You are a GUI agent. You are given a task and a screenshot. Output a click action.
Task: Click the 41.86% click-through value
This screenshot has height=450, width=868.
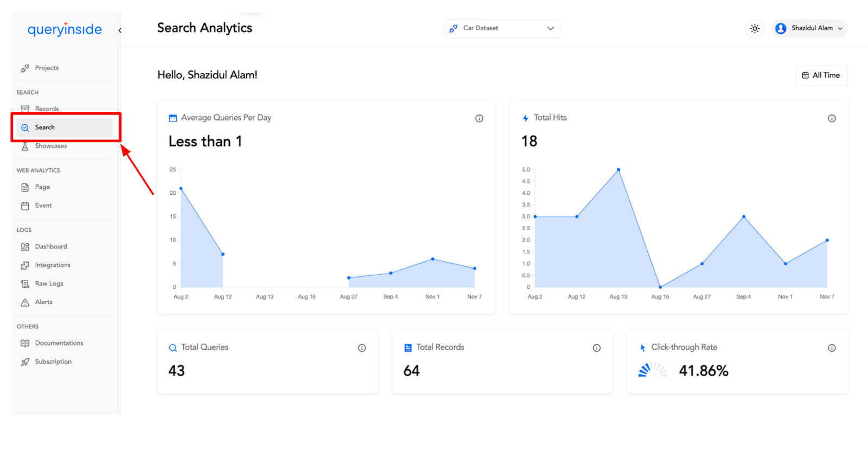click(704, 371)
